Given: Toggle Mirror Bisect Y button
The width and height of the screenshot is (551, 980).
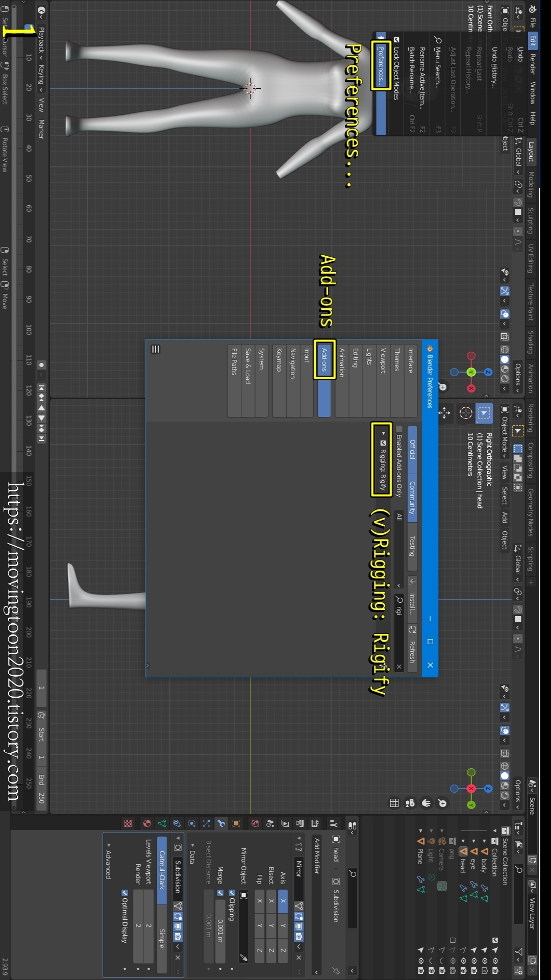Looking at the screenshot, I should 271,925.
